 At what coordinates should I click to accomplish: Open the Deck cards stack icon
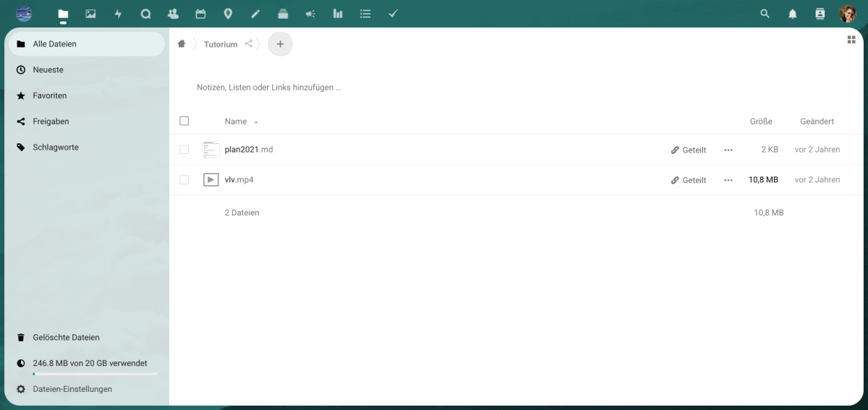pyautogui.click(x=283, y=14)
